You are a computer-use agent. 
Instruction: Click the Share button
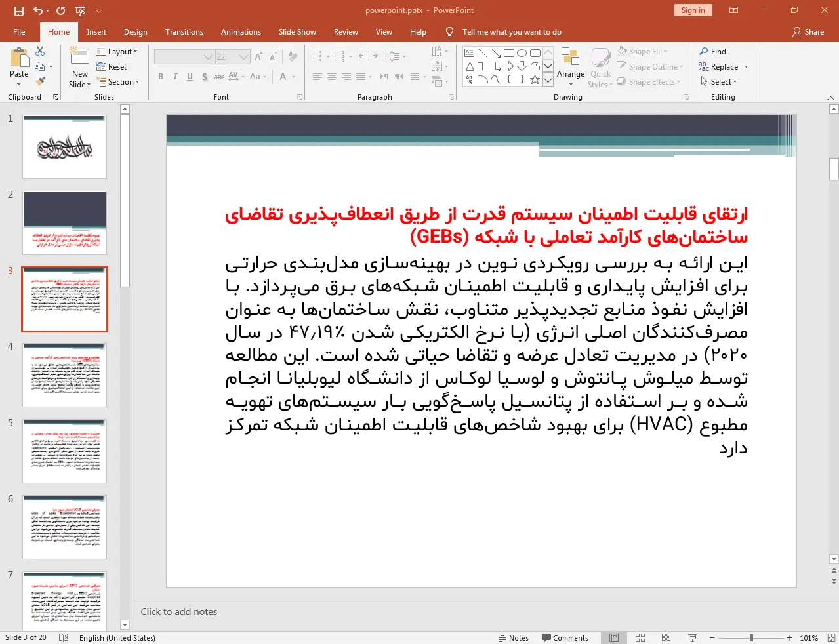pyautogui.click(x=808, y=31)
